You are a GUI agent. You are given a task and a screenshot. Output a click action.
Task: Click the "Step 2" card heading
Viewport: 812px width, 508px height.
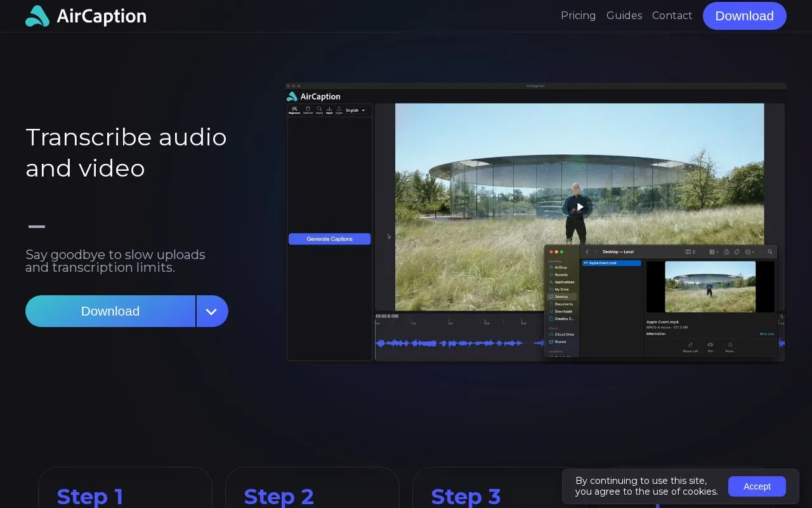(x=279, y=497)
